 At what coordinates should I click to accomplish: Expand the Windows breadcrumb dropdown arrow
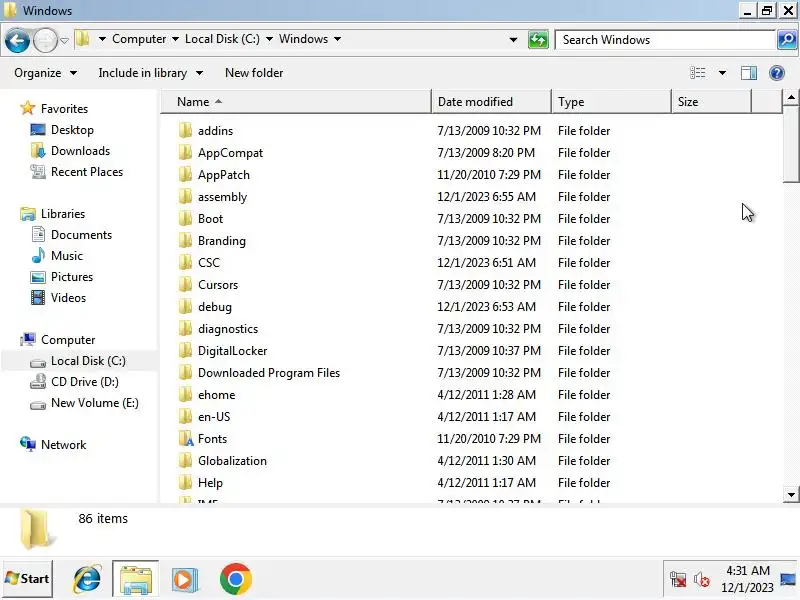point(337,39)
